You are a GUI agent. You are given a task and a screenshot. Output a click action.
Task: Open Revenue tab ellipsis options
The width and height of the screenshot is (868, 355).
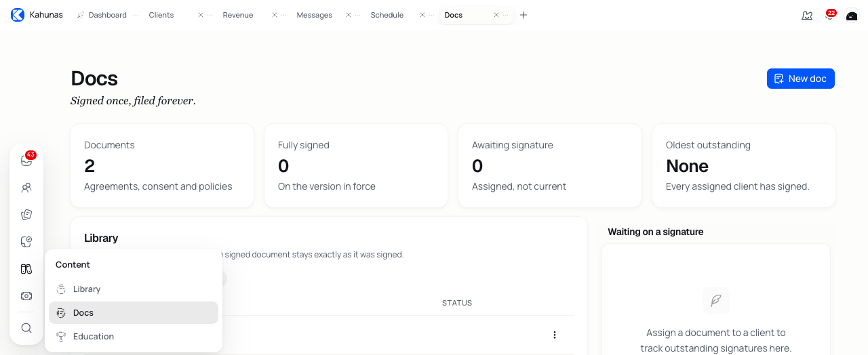click(x=283, y=15)
